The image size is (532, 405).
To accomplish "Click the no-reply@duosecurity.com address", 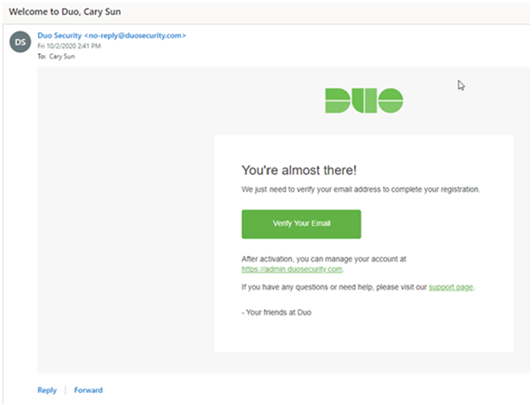I will click(x=135, y=35).
